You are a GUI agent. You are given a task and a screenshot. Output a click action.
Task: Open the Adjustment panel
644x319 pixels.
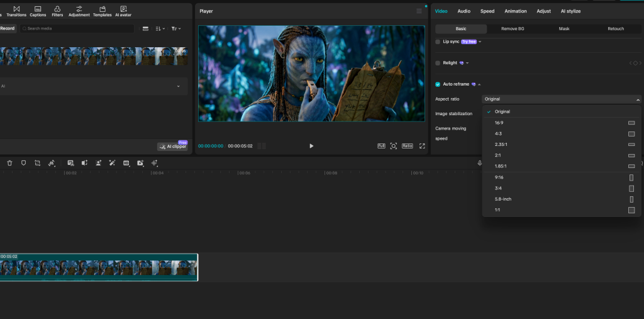(79, 11)
